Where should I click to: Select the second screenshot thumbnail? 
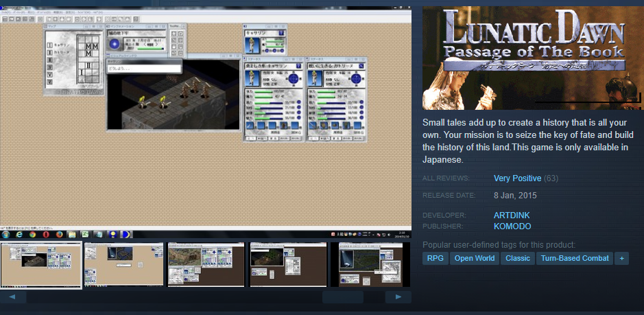pyautogui.click(x=123, y=264)
